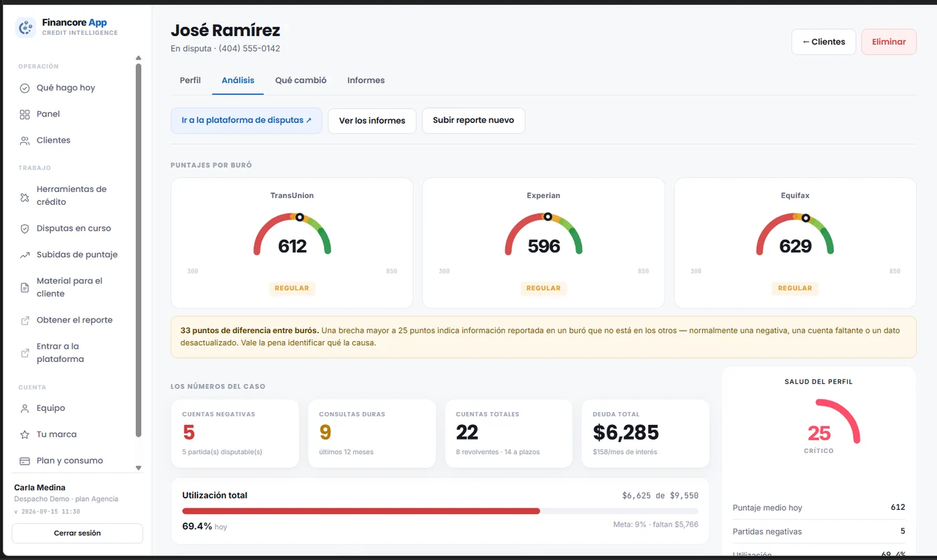Click the Tu marca star icon
The height and width of the screenshot is (560, 937).
[x=25, y=435]
